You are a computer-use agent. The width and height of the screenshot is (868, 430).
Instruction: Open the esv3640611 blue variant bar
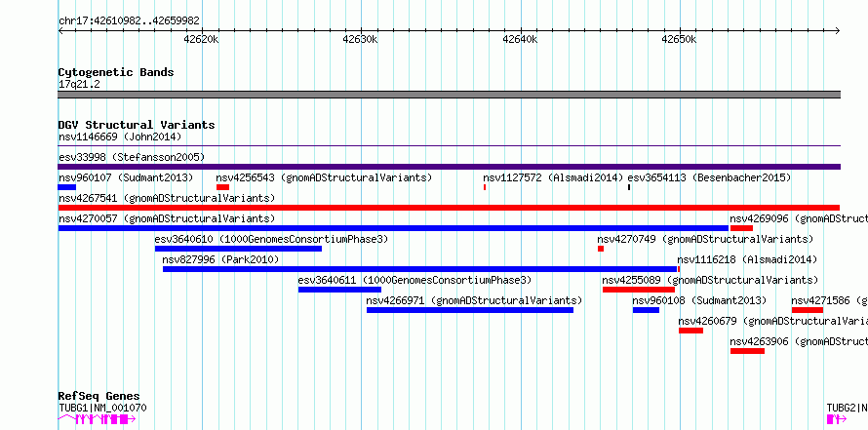340,290
